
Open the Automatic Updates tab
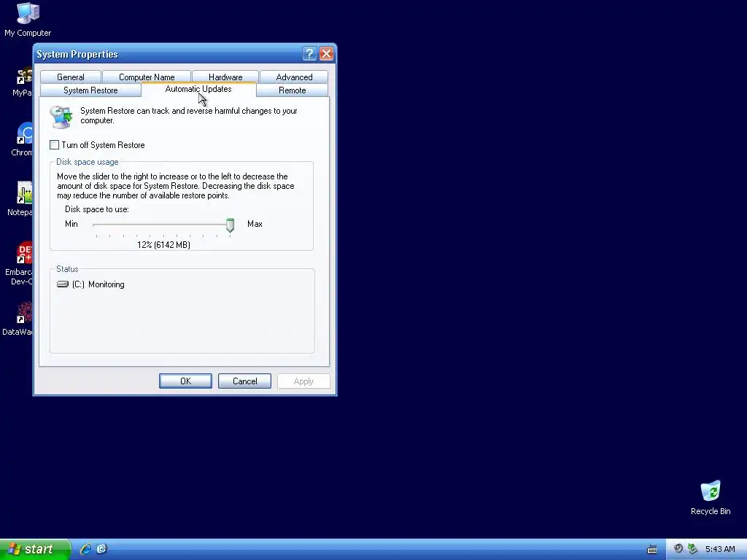click(198, 89)
